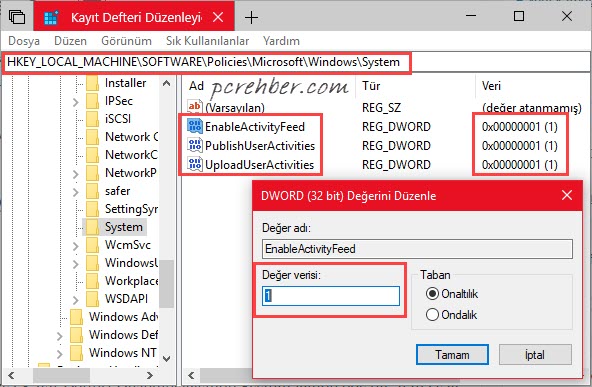
Task: Close the DWORD edit dialog
Action: [x=567, y=195]
